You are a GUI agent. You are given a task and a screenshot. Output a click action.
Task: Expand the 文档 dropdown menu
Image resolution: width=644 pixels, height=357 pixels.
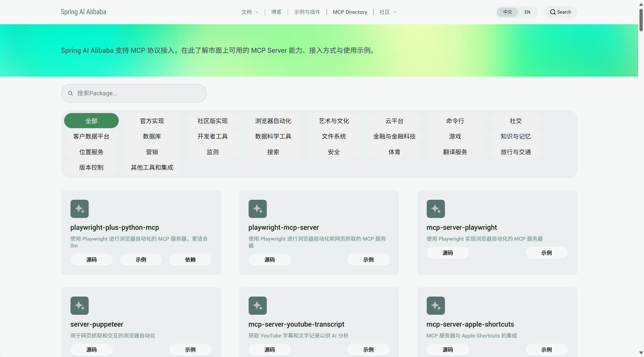coord(250,12)
